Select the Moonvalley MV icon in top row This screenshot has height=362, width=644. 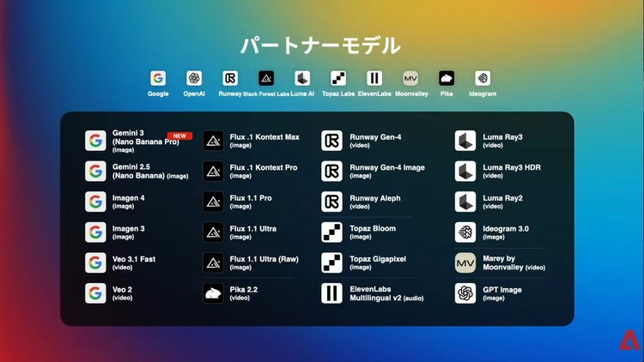click(410, 78)
